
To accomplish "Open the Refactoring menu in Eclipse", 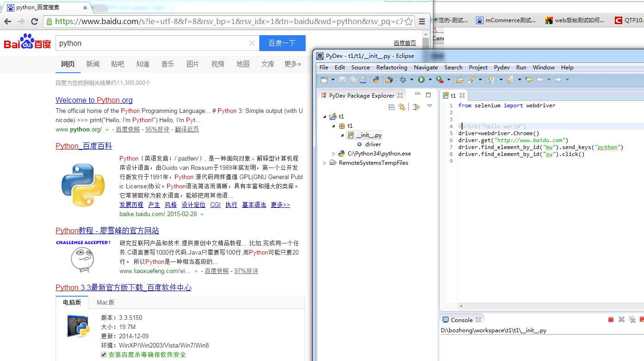I will pyautogui.click(x=392, y=67).
